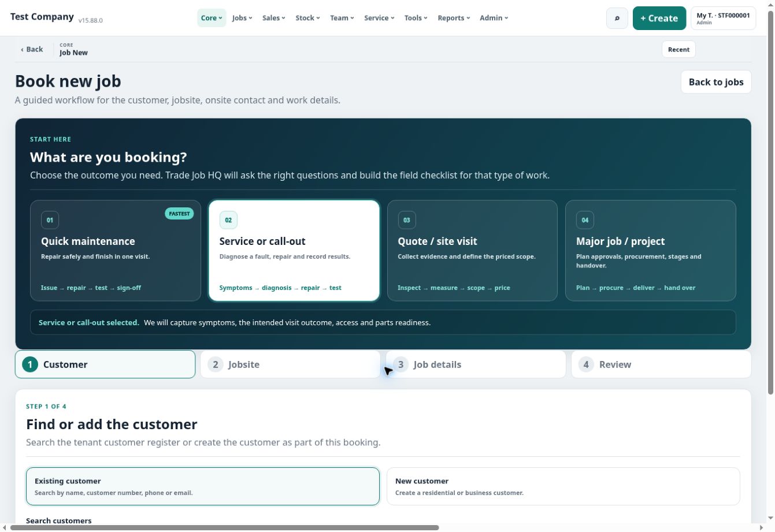
Task: Click the horizontal scrollbar at the bottom
Action: click(225, 527)
